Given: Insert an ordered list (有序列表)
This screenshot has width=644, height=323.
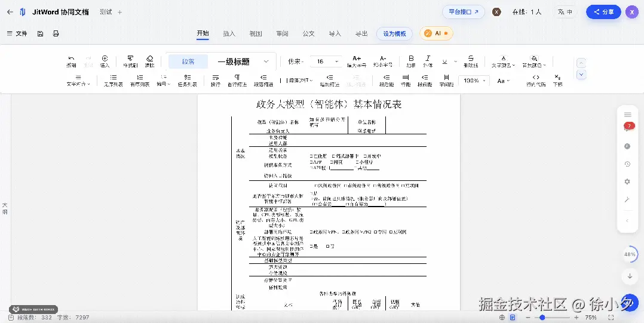Looking at the screenshot, I should (140, 81).
